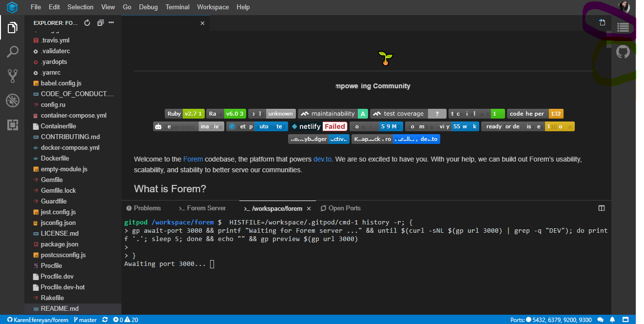Viewport: 644px width, 324px height.
Task: Open the chat feedback icon in status bar
Action: point(600,320)
